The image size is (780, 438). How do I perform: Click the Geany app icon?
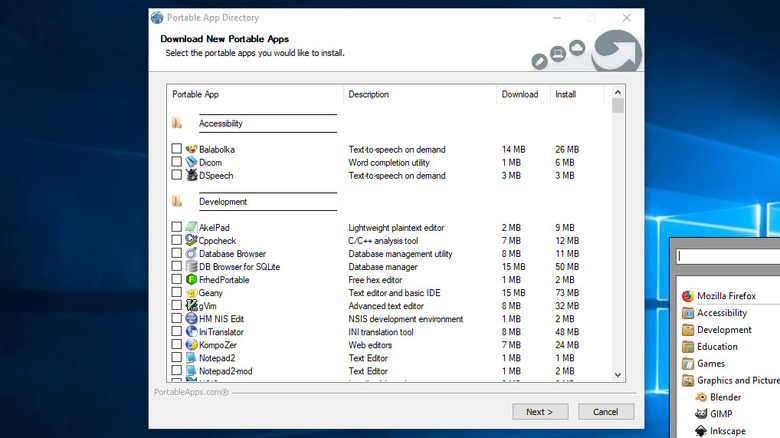[x=191, y=293]
